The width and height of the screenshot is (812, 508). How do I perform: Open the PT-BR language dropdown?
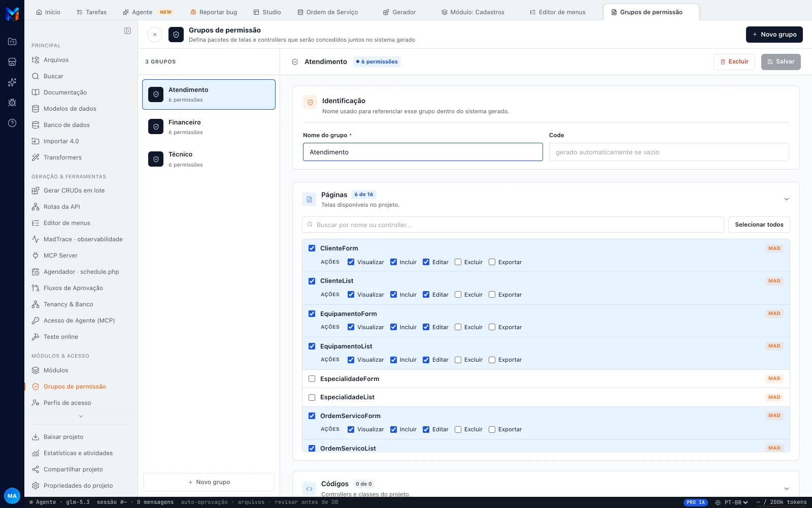point(736,502)
